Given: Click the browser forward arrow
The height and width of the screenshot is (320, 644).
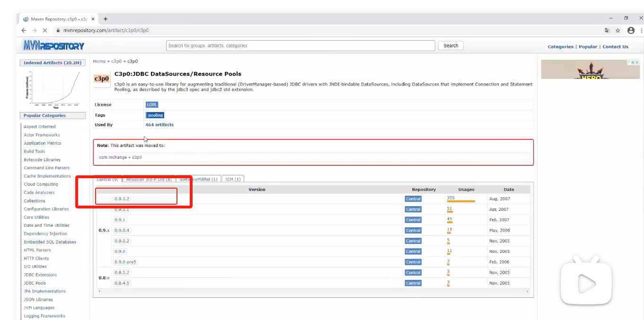Looking at the screenshot, I should coord(34,30).
